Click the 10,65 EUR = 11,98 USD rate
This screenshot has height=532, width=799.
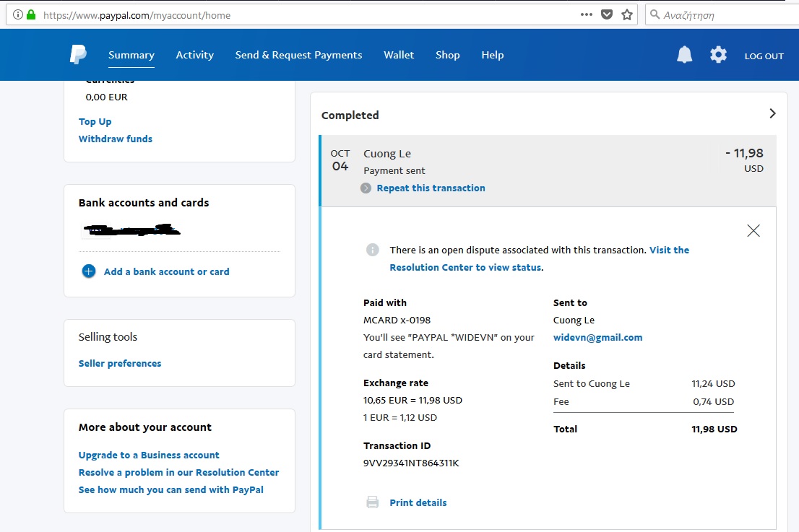[x=413, y=400]
